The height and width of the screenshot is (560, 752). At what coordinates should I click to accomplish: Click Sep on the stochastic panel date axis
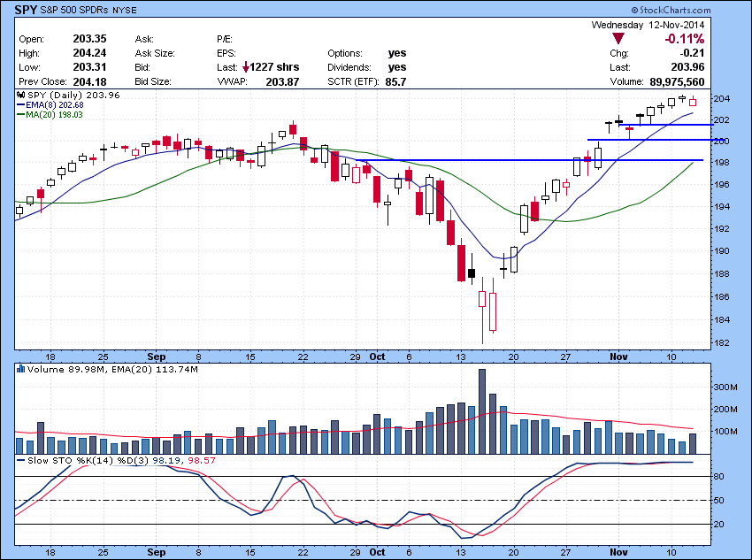click(x=157, y=552)
